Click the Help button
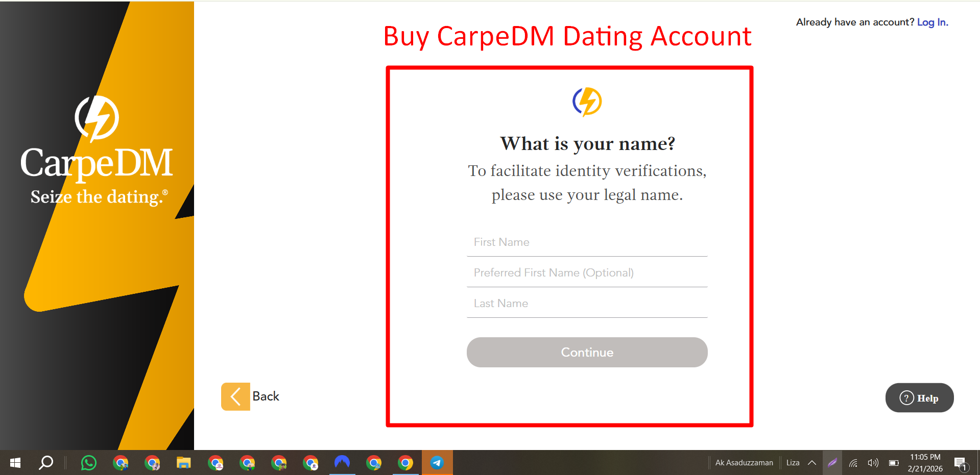980x475 pixels. 919,398
